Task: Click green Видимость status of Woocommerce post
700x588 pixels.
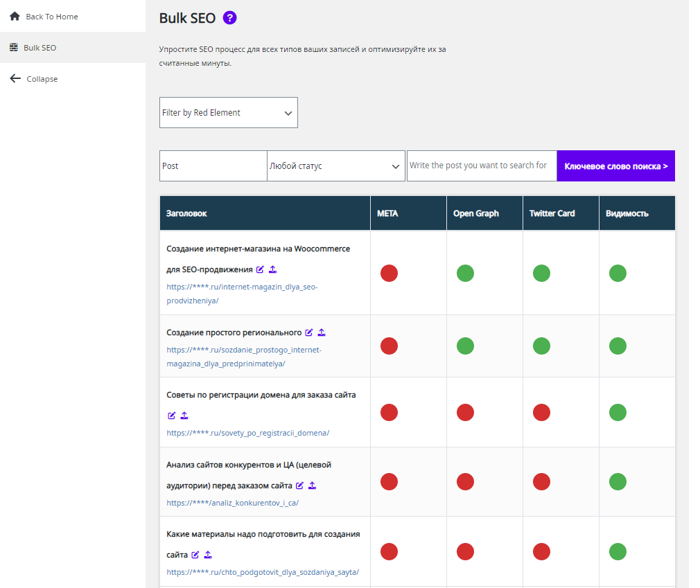Action: coord(618,273)
